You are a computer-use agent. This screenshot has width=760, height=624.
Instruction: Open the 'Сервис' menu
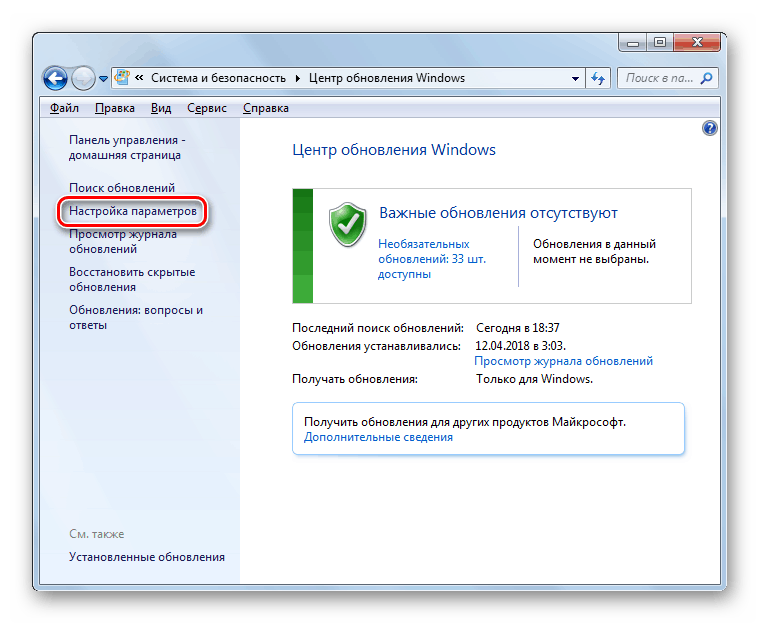(207, 108)
